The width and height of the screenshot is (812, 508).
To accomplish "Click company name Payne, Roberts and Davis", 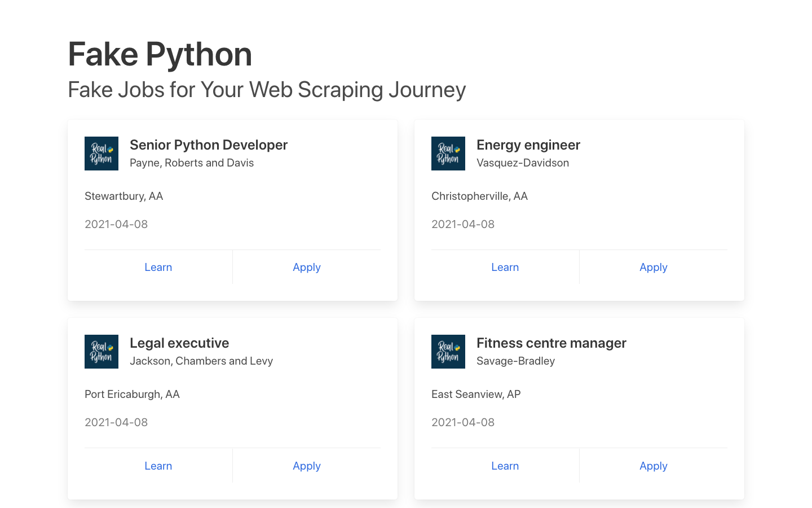I will pyautogui.click(x=192, y=163).
